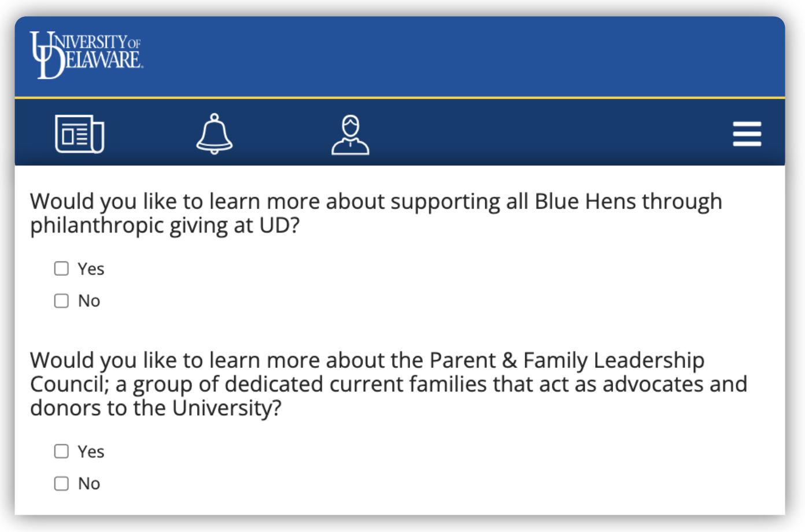Screen dimensions: 805x532
Task: Click the question text about supporting Blue Hens
Action: (376, 213)
